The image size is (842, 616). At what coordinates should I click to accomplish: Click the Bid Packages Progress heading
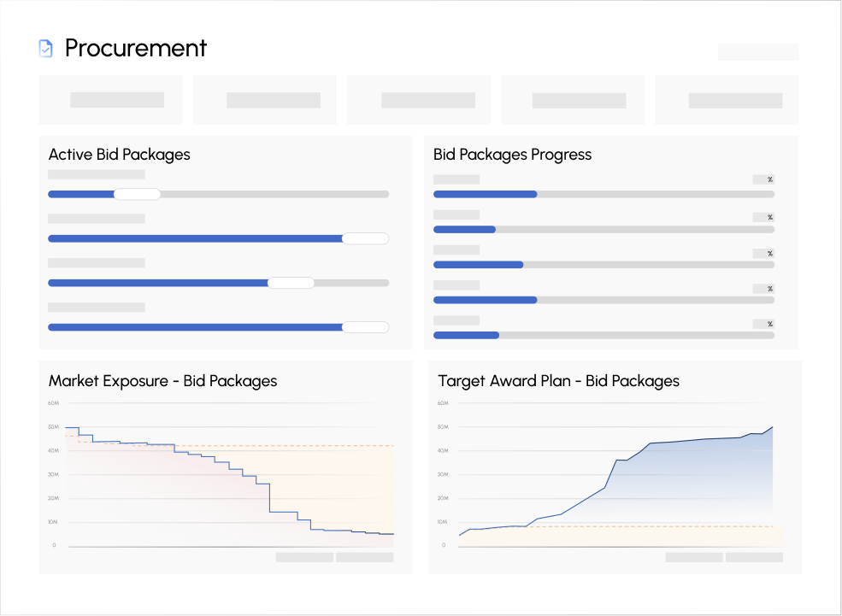point(512,155)
